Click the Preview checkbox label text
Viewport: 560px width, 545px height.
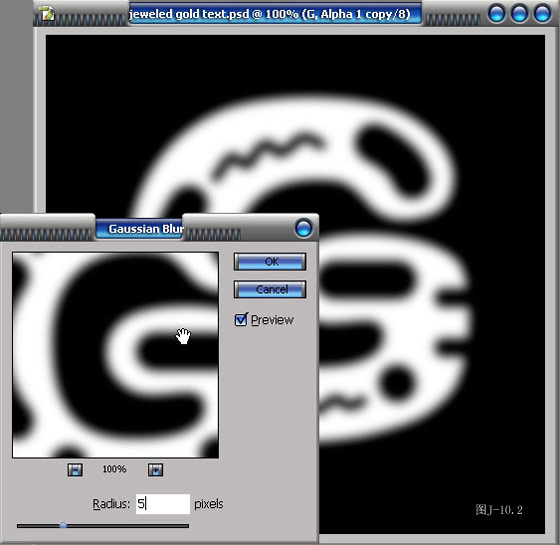272,320
